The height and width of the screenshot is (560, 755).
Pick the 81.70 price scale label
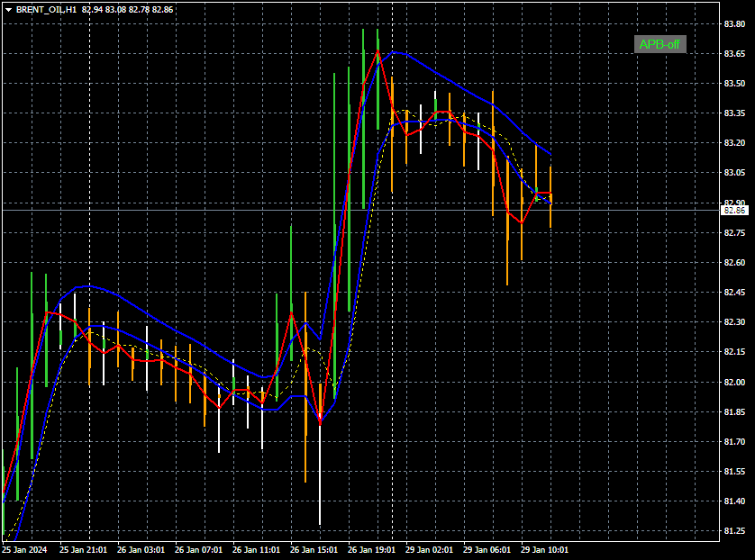point(735,442)
